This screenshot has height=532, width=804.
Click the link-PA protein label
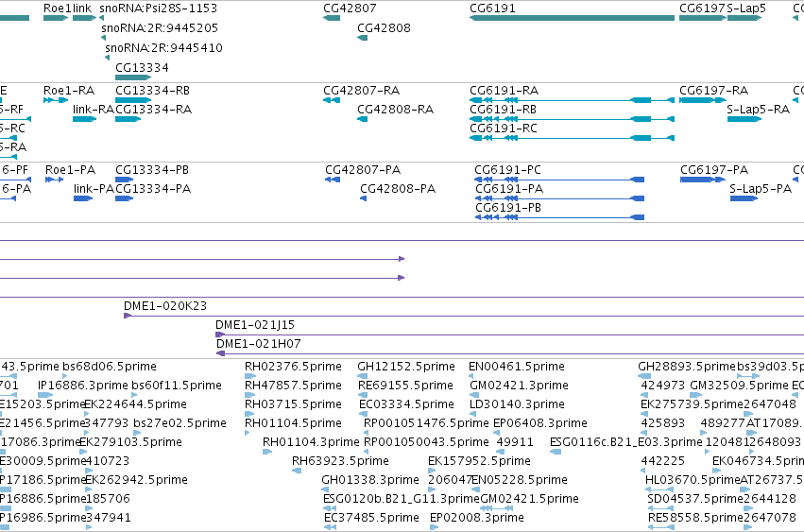(94, 189)
